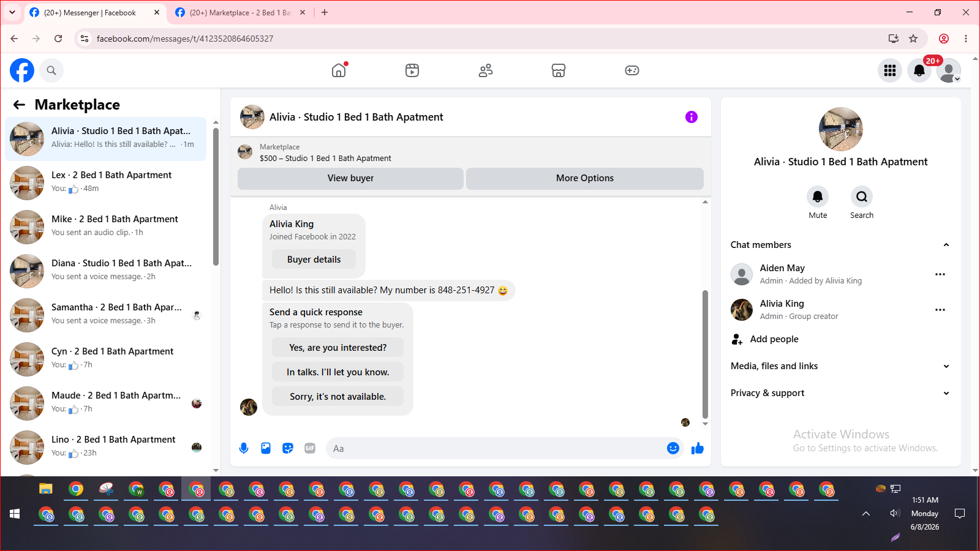This screenshot has width=980, height=551.
Task: Record a voice clip microphone icon
Action: 244,448
